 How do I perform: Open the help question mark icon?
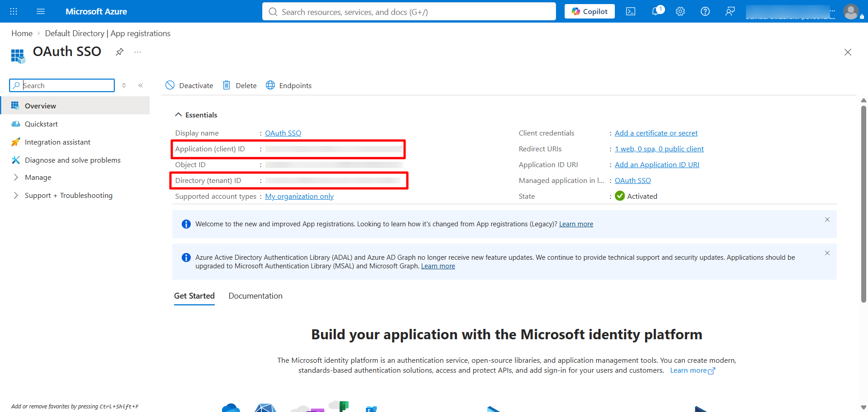tap(705, 11)
